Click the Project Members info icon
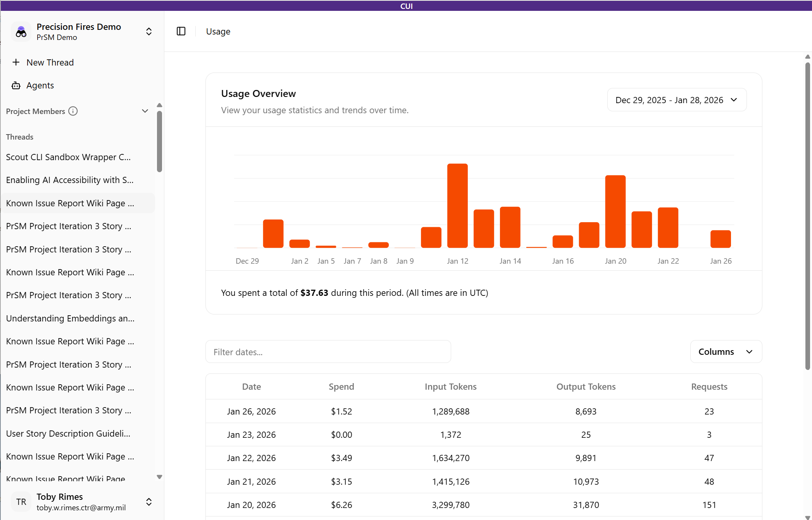This screenshot has height=520, width=812. (x=73, y=111)
